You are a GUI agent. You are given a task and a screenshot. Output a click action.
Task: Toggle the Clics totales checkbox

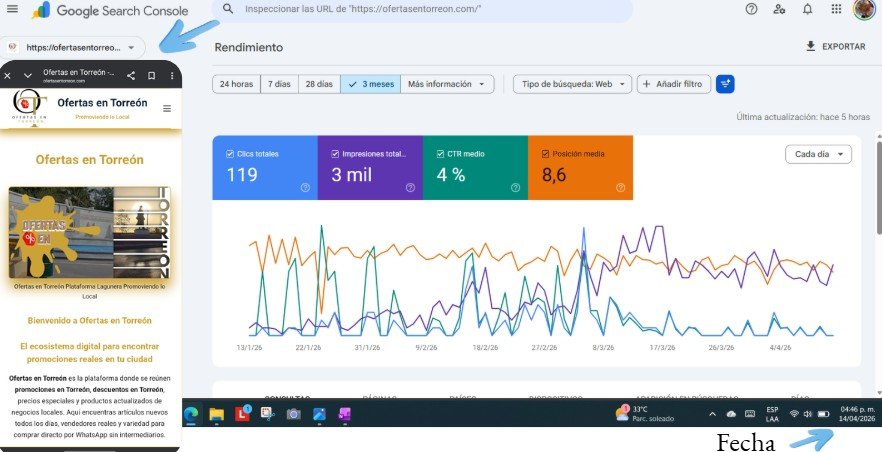pyautogui.click(x=230, y=154)
